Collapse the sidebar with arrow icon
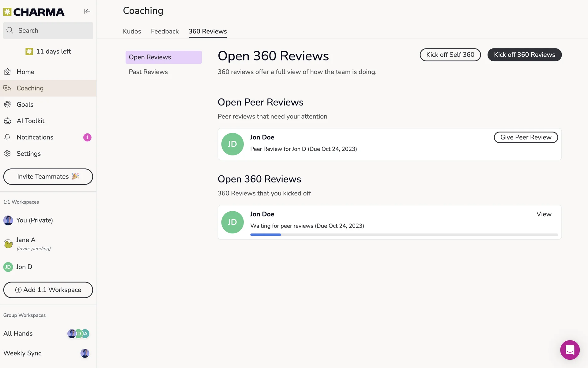Image resolution: width=588 pixels, height=368 pixels. tap(87, 11)
